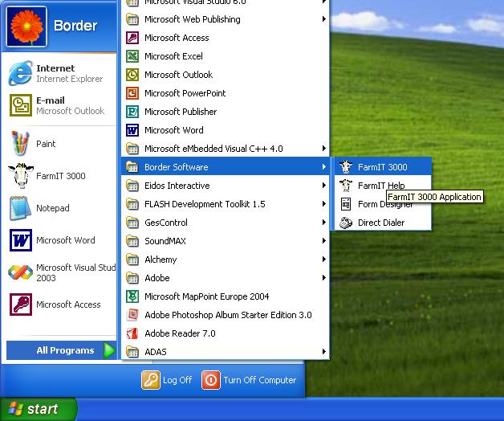Open the All Programs green arrow
504x421 pixels.
[x=109, y=350]
